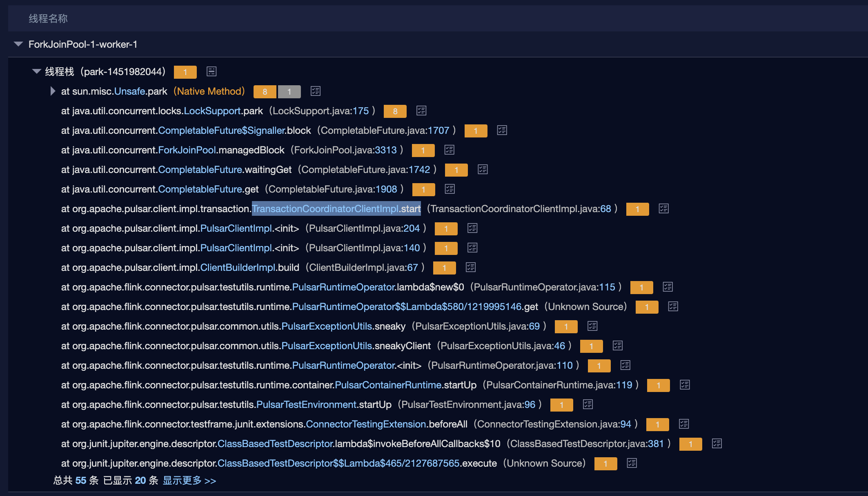This screenshot has width=868, height=496.
Task: Open the document icon beside 线程栈 header
Action: [x=211, y=71]
